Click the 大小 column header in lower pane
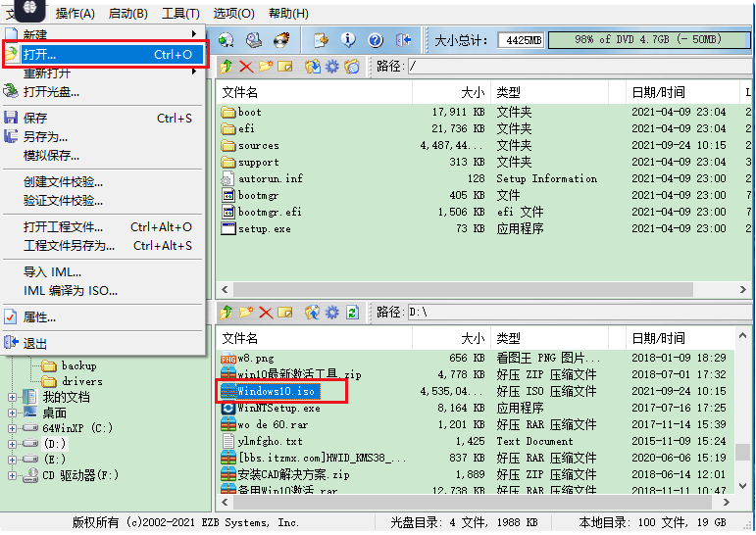This screenshot has width=756, height=535. pos(472,338)
